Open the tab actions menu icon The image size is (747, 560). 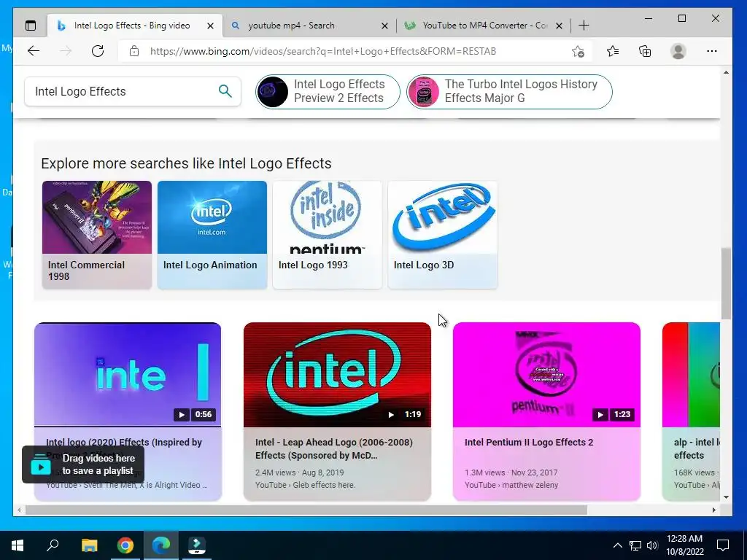[31, 26]
